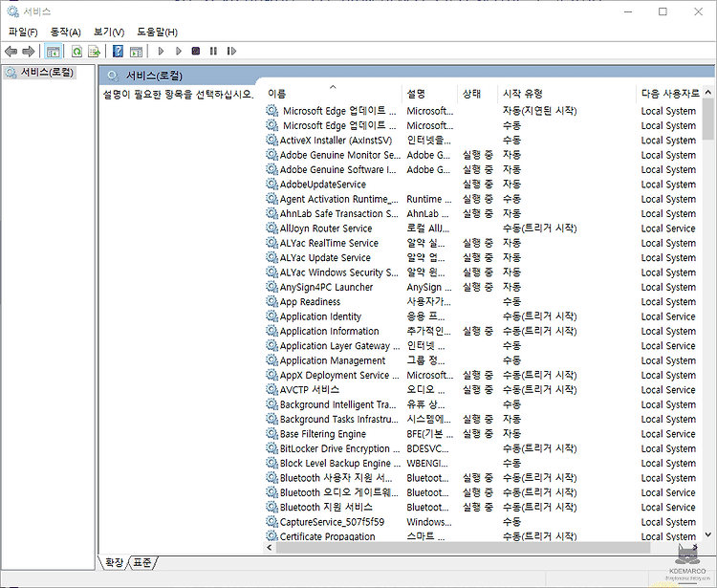Click the show/hide action pane icon
The width and height of the screenshot is (717, 588).
(137, 52)
